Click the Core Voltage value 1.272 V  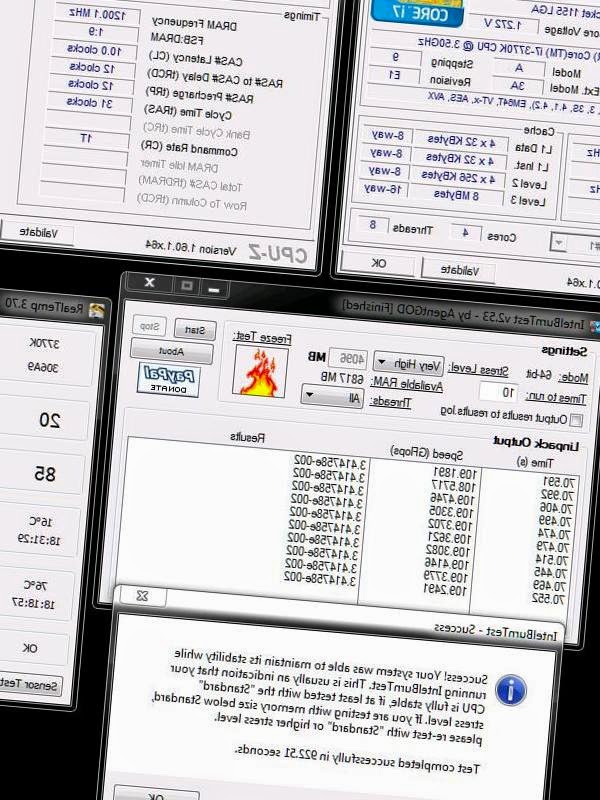click(503, 24)
